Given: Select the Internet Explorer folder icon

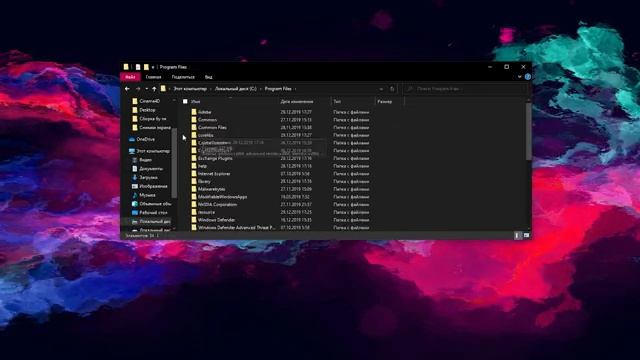Looking at the screenshot, I should click(x=194, y=174).
